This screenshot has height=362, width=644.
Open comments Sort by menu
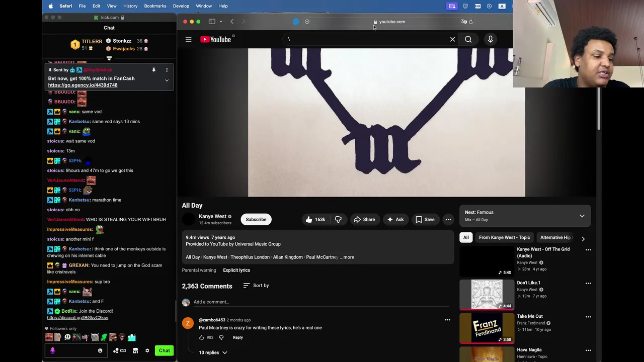tap(256, 286)
